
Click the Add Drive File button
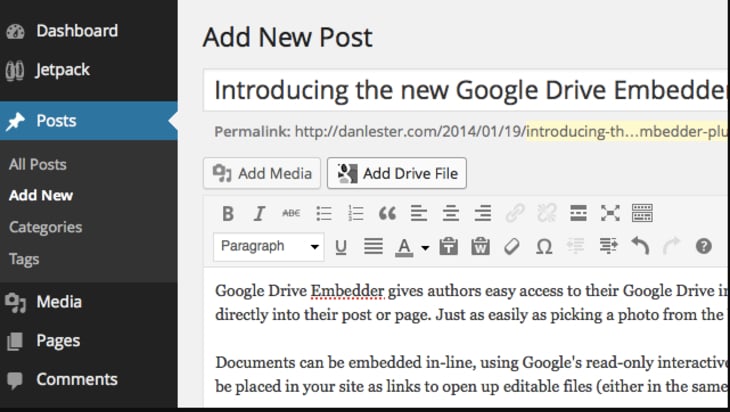pos(397,173)
